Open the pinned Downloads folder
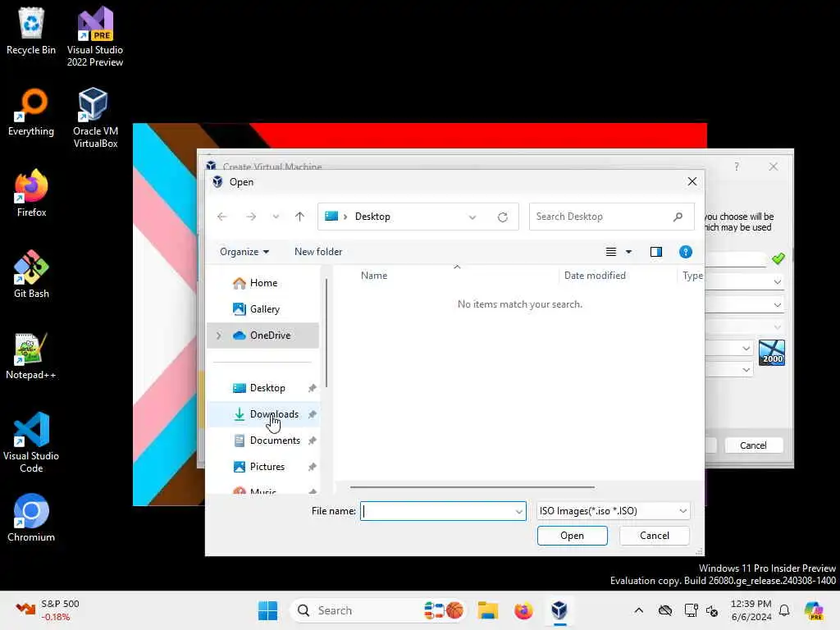The width and height of the screenshot is (840, 630). point(263,414)
